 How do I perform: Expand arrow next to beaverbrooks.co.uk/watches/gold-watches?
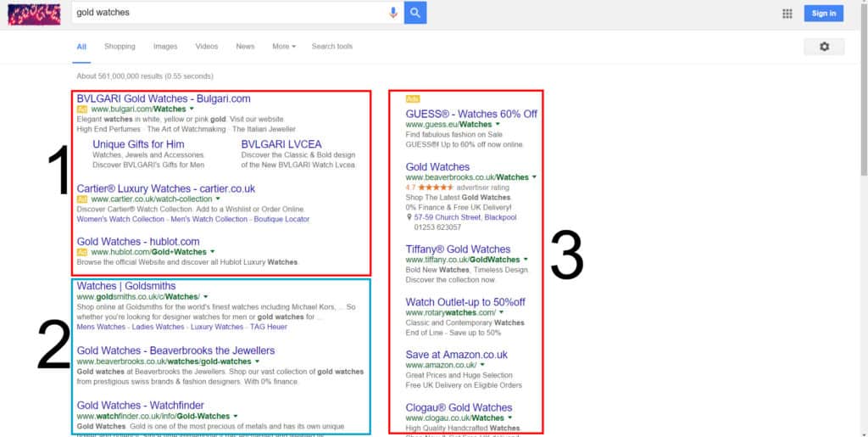(x=257, y=361)
